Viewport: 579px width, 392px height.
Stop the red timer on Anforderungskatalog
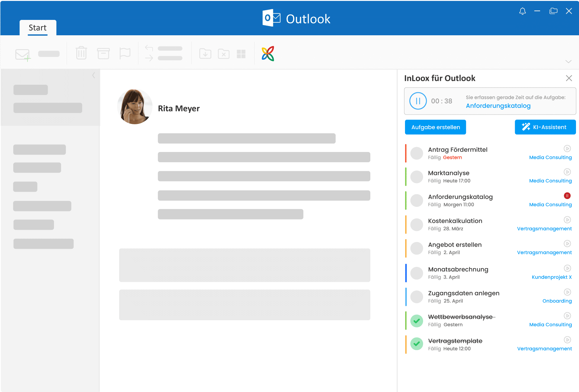(567, 196)
